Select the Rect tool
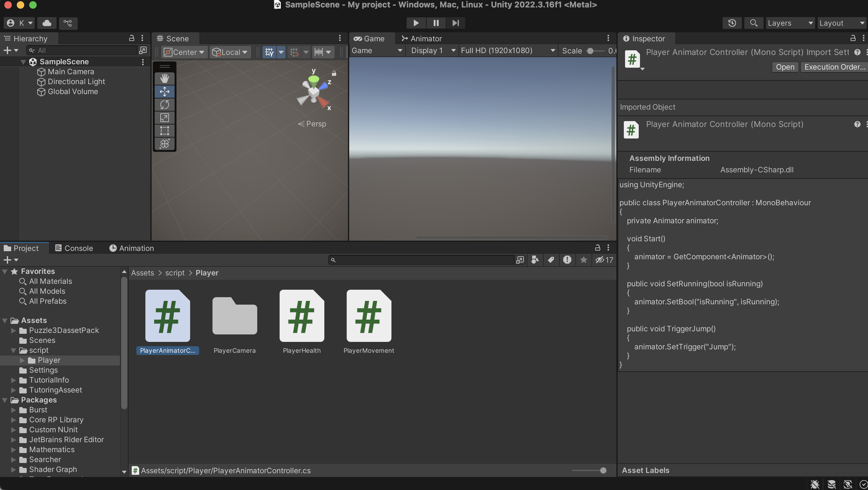This screenshot has width=868, height=490. pos(164,131)
